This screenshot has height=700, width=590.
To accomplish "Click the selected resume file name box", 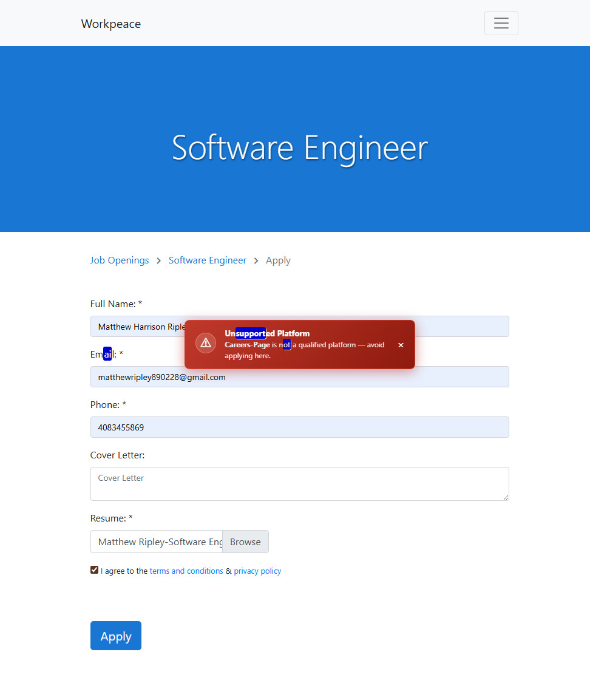I will coord(157,542).
